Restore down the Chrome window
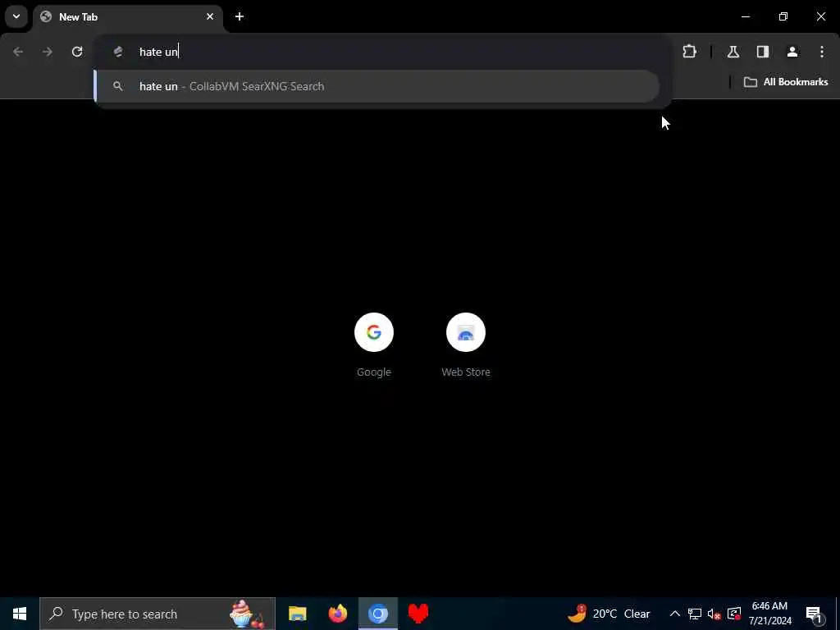 [x=783, y=16]
